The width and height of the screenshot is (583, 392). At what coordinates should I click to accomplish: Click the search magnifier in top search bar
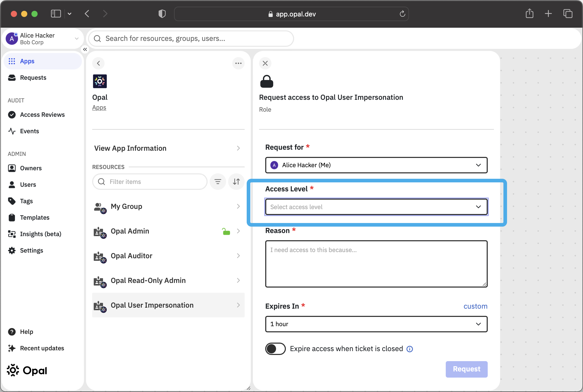click(x=97, y=39)
